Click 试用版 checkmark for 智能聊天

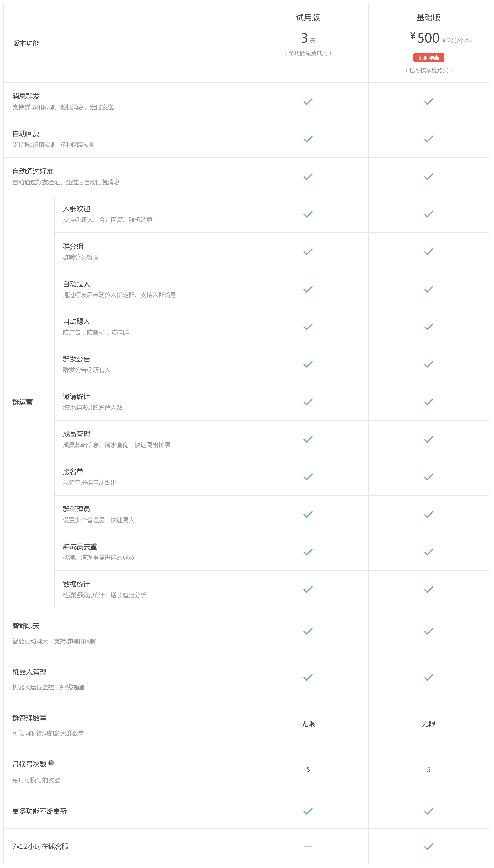pyautogui.click(x=308, y=631)
